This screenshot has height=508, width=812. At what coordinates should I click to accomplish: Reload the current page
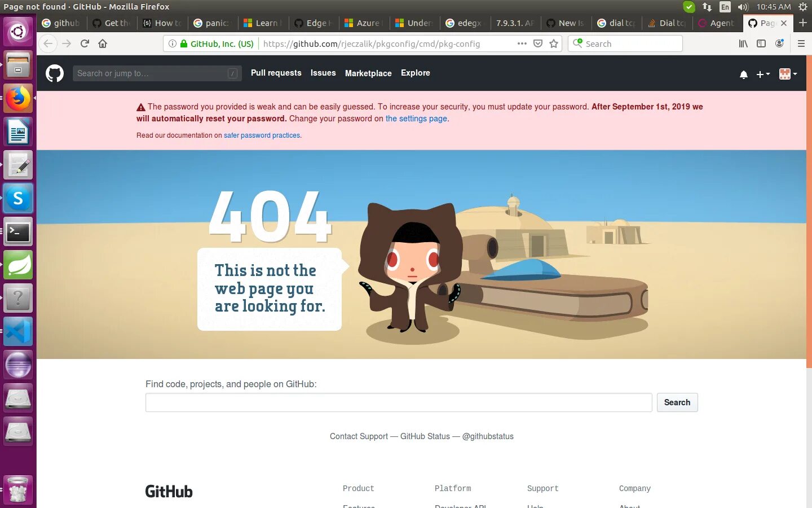pos(85,43)
